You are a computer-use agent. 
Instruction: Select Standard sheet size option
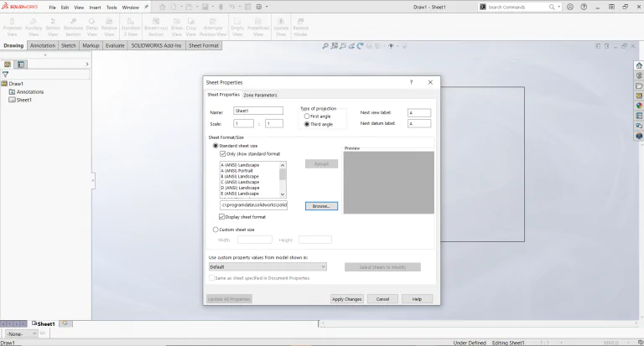point(216,146)
